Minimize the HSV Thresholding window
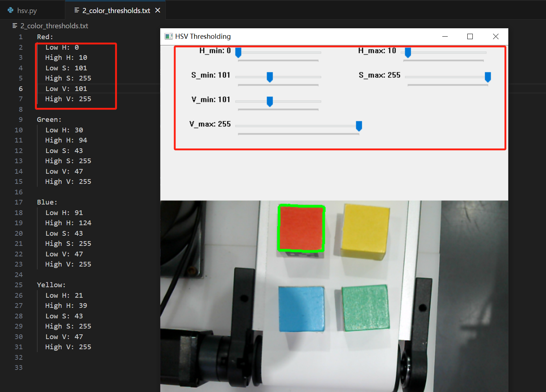Image resolution: width=546 pixels, height=392 pixels. (x=445, y=36)
